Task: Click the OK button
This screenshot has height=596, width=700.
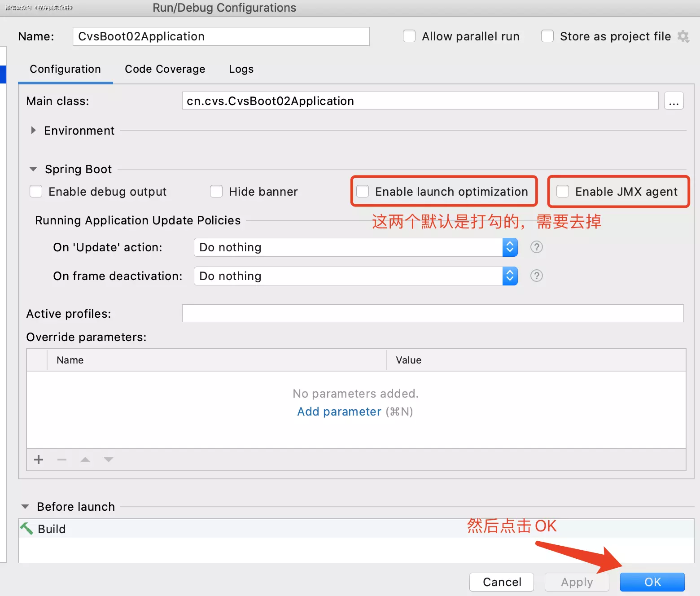Action: pyautogui.click(x=652, y=582)
